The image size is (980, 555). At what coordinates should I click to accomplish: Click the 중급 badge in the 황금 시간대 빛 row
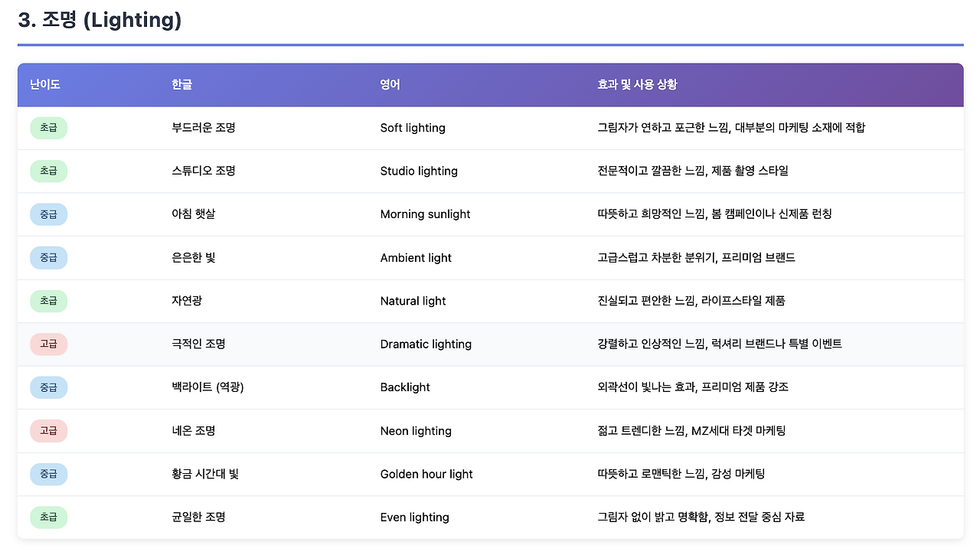(49, 474)
